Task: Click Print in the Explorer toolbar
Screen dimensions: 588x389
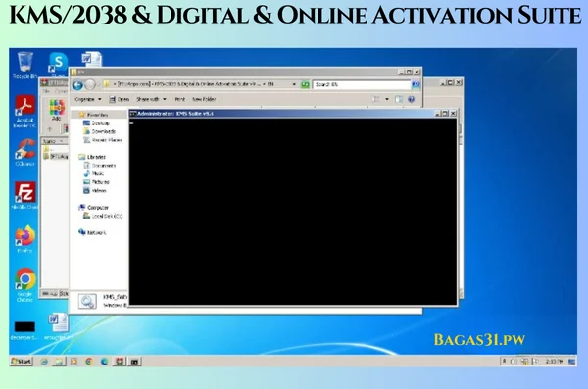Action: pyautogui.click(x=179, y=99)
